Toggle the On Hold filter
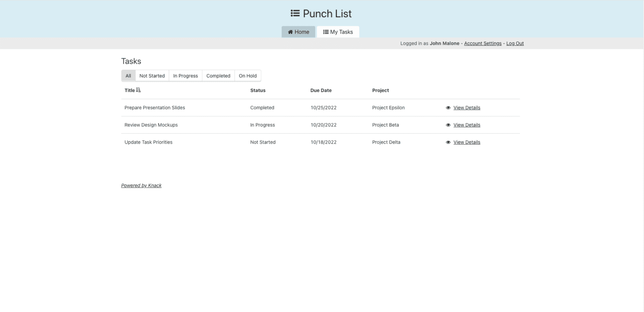Image resolution: width=644 pixels, height=312 pixels. (x=248, y=75)
